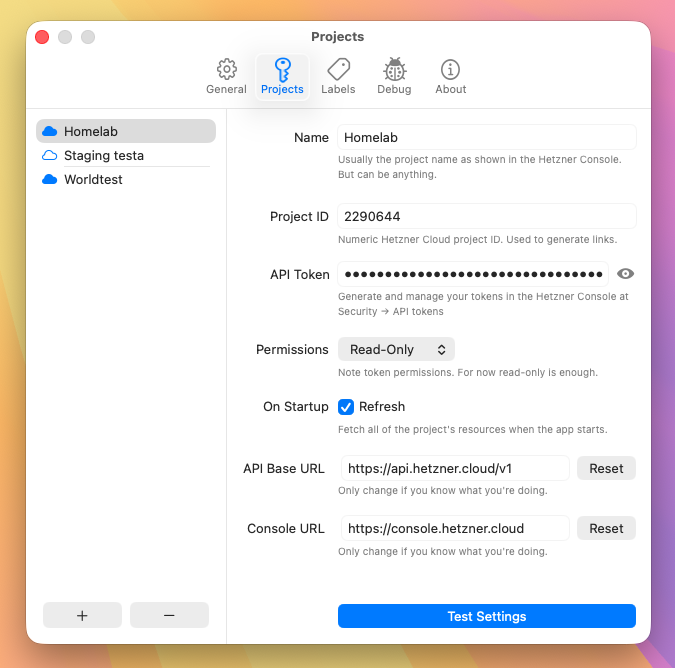Click the 'Security → API tokens' hint text
Image resolution: width=675 pixels, height=668 pixels.
(x=390, y=312)
